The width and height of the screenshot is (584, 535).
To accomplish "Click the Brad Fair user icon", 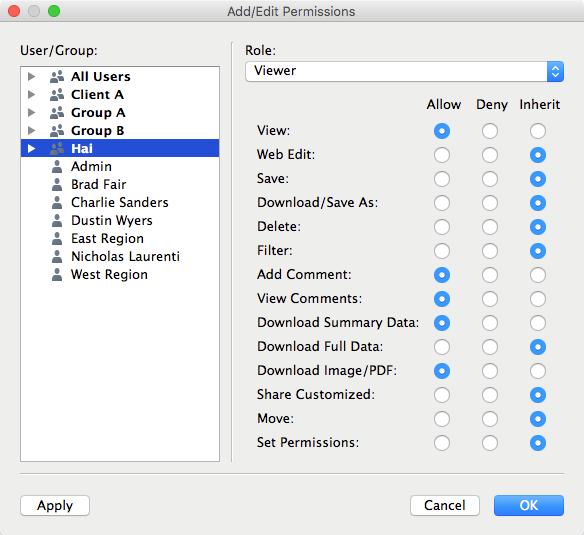I will (x=57, y=184).
